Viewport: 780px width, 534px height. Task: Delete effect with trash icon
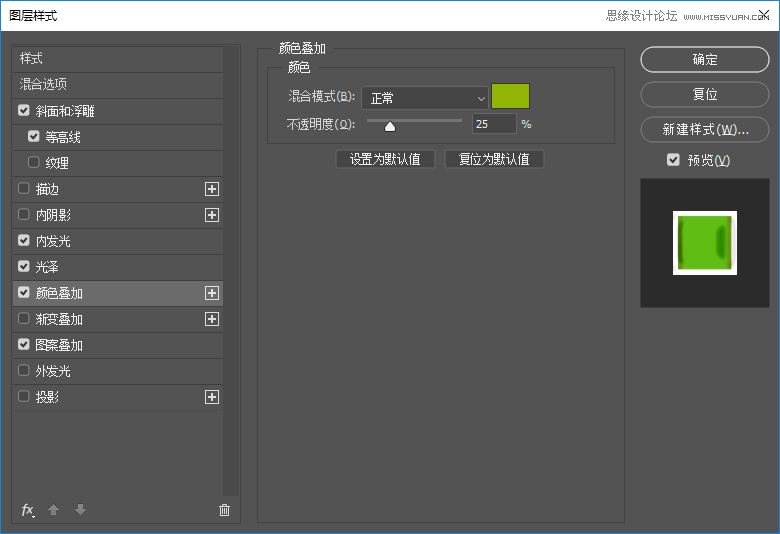point(224,510)
